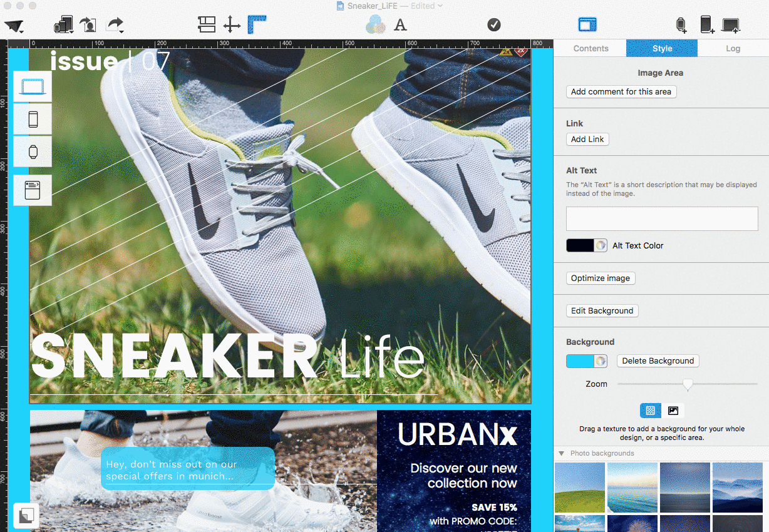Choose the blue misty mountains photo background
The image size is (769, 532).
coord(738,487)
